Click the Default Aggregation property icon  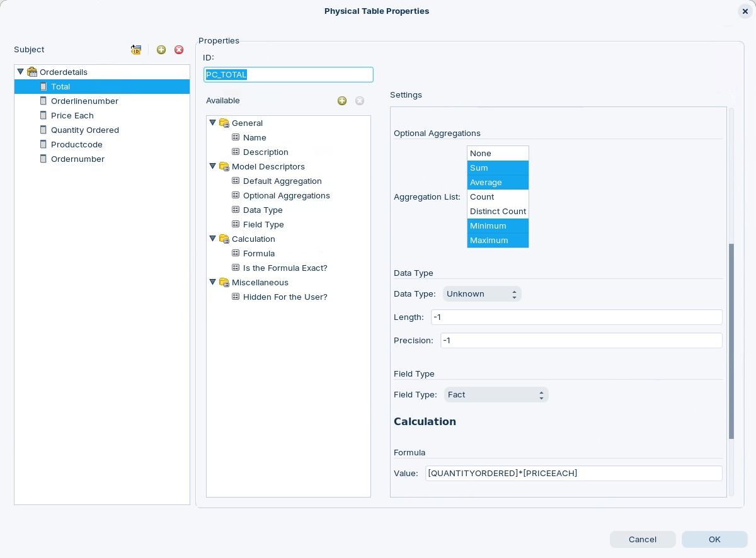pos(236,181)
